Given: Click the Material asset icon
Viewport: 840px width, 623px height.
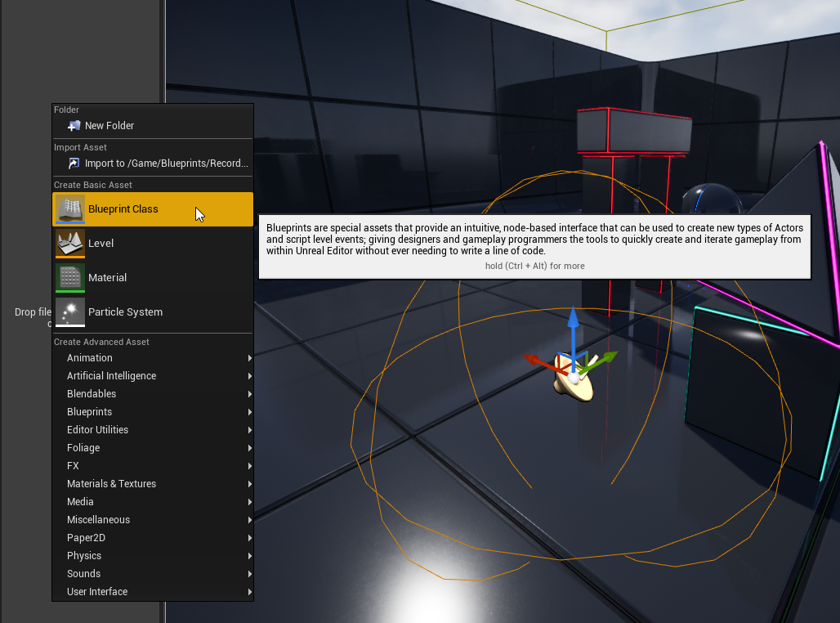Looking at the screenshot, I should pos(70,278).
